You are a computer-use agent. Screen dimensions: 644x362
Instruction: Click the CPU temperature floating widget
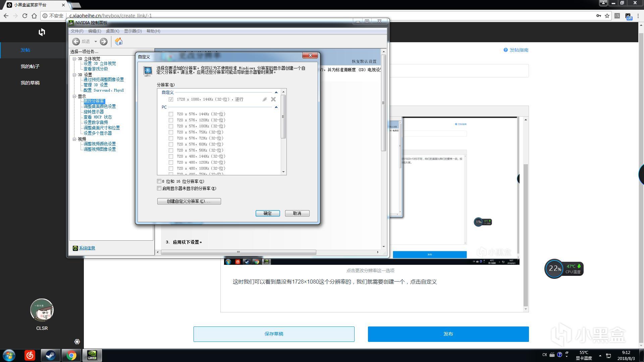pos(564,268)
